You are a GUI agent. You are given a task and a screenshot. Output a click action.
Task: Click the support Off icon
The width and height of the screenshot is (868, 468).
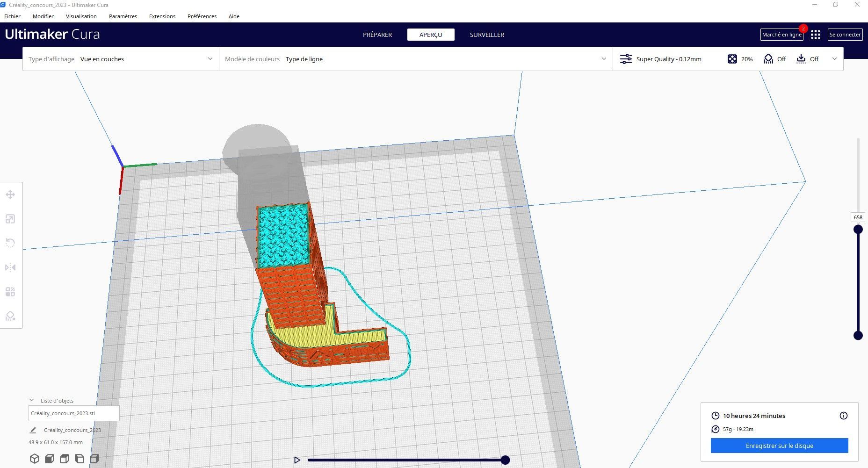click(x=768, y=59)
